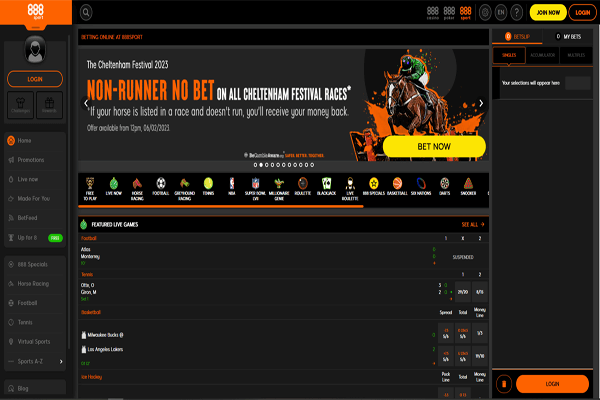
Task: Open the Atlas vs Monterrey match
Action: point(283,256)
